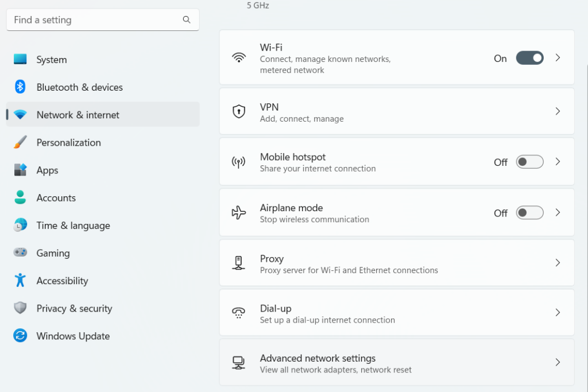The image size is (588, 392).
Task: Open Privacy & security settings
Action: (103, 308)
